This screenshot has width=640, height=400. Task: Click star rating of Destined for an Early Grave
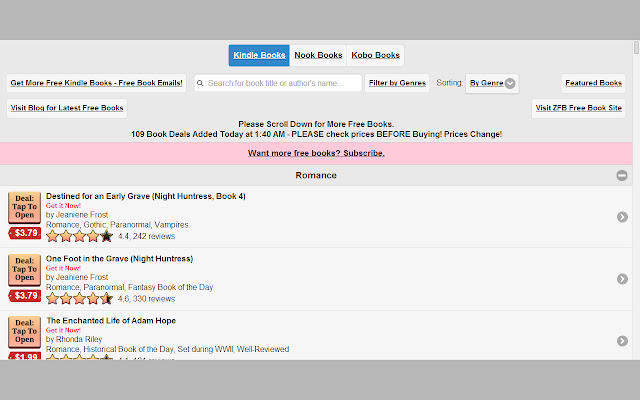point(79,236)
